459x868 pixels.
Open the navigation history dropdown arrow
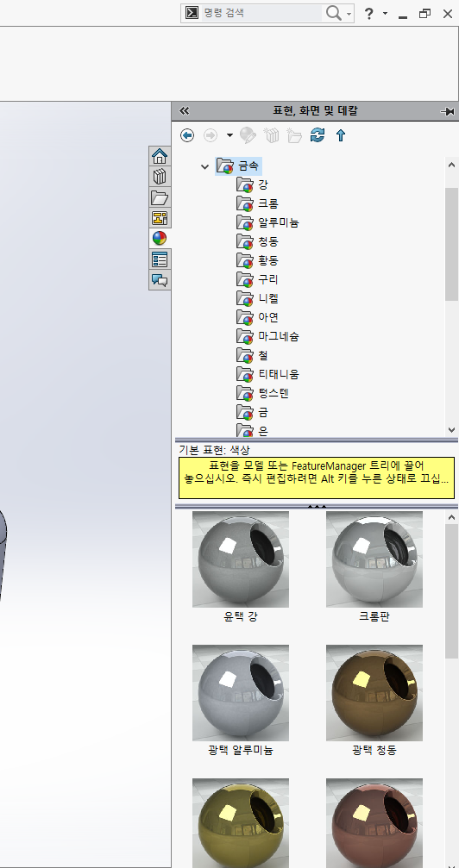229,135
